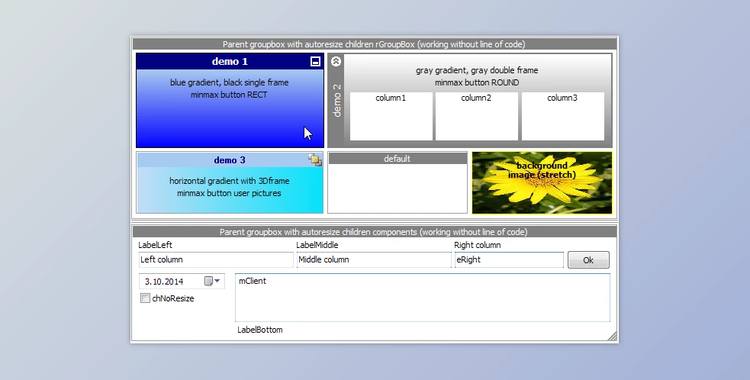
Task: Click the Right column label
Action: (477, 245)
